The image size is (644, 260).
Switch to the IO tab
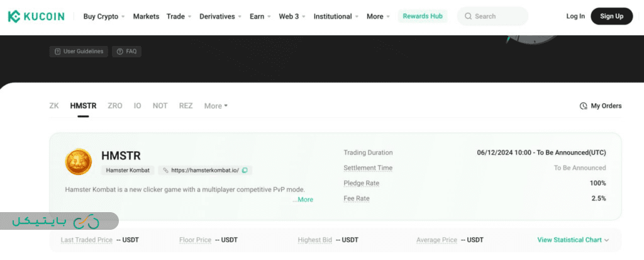(137, 106)
